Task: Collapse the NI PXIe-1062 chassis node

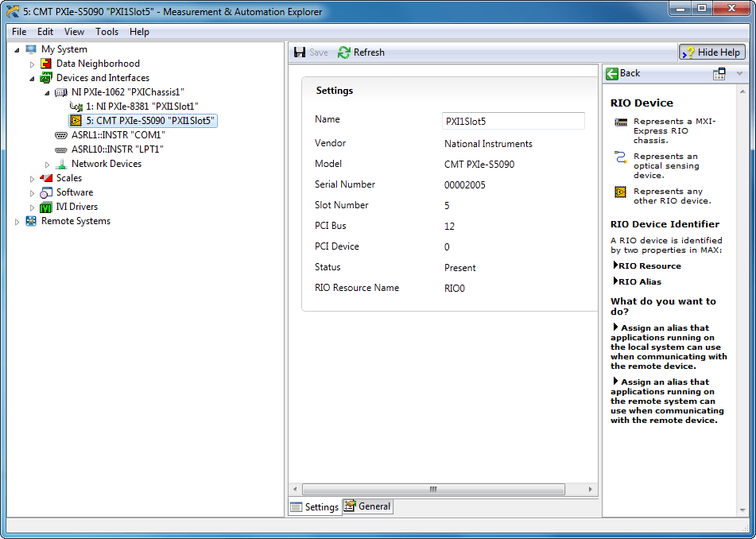Action: 46,91
